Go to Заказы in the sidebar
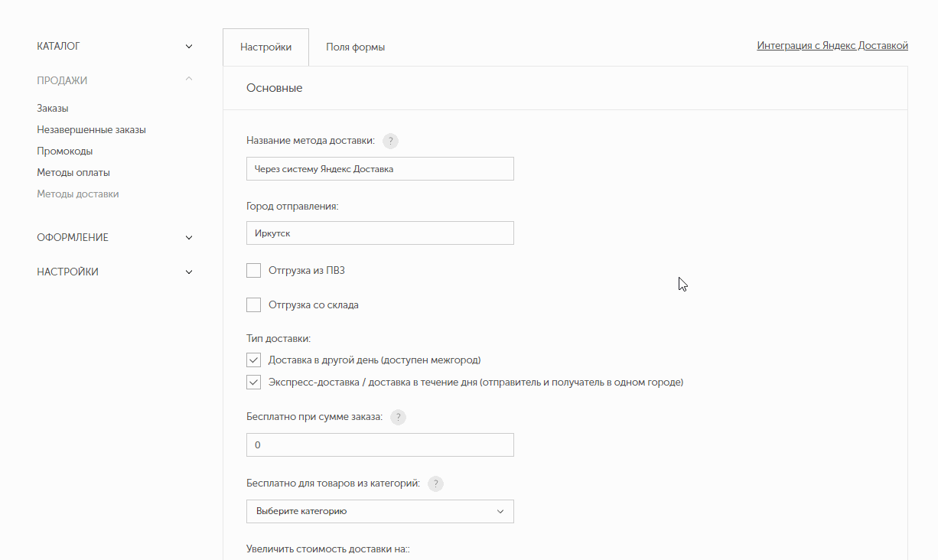This screenshot has height=560, width=938. (53, 109)
